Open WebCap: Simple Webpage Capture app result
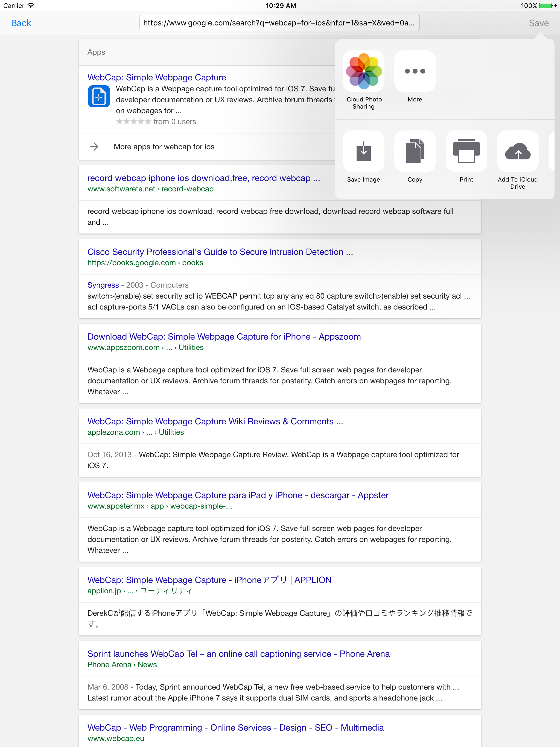 point(157,77)
